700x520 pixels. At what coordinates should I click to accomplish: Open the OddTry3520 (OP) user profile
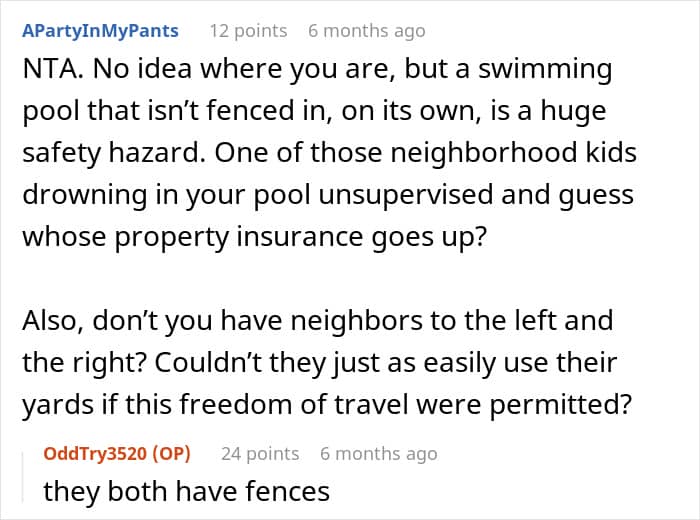(117, 453)
